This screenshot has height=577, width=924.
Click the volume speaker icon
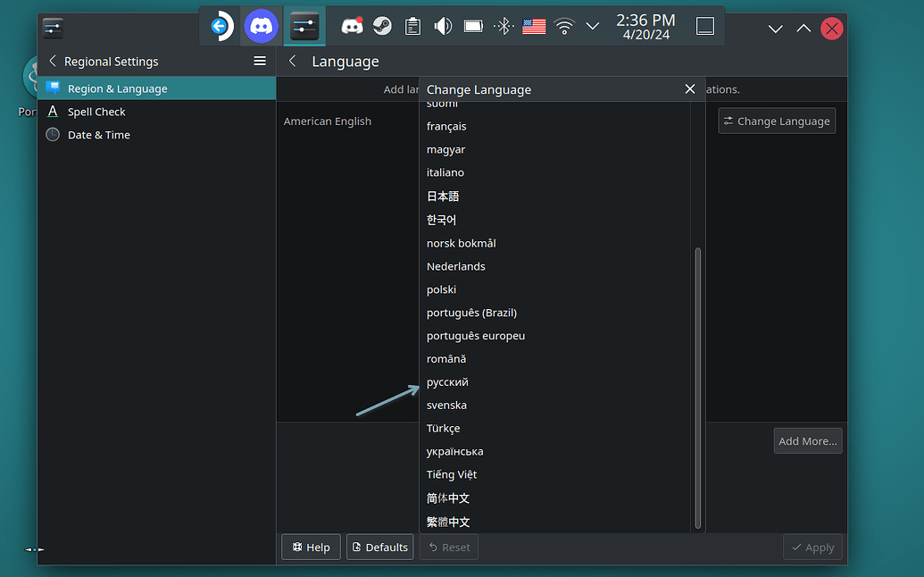pos(443,26)
